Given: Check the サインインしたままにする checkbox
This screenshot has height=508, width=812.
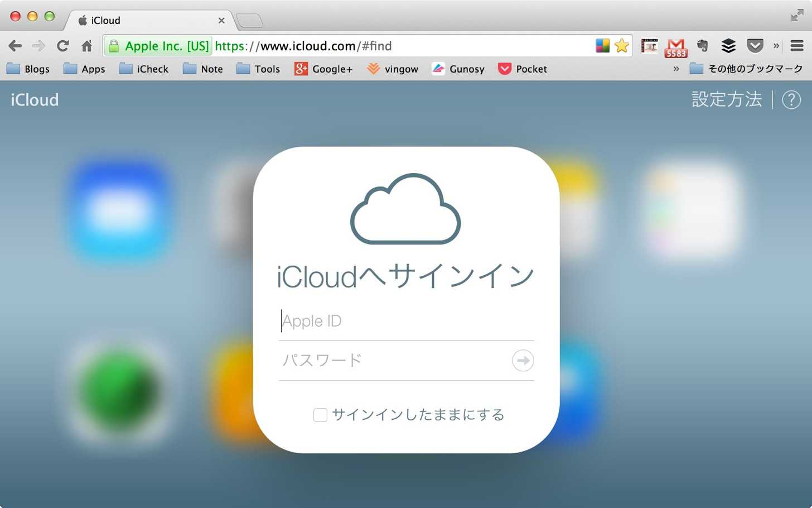Looking at the screenshot, I should pyautogui.click(x=320, y=415).
